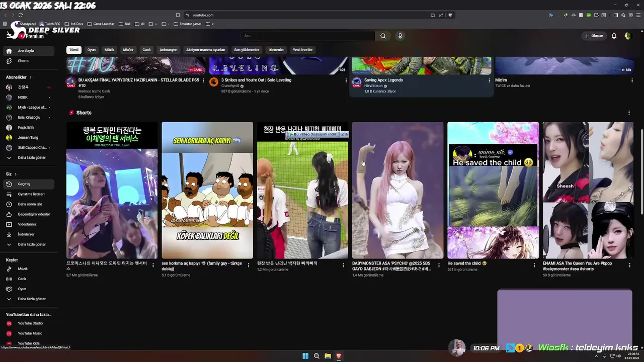Open browser hamburger menu

pyautogui.click(x=637, y=15)
